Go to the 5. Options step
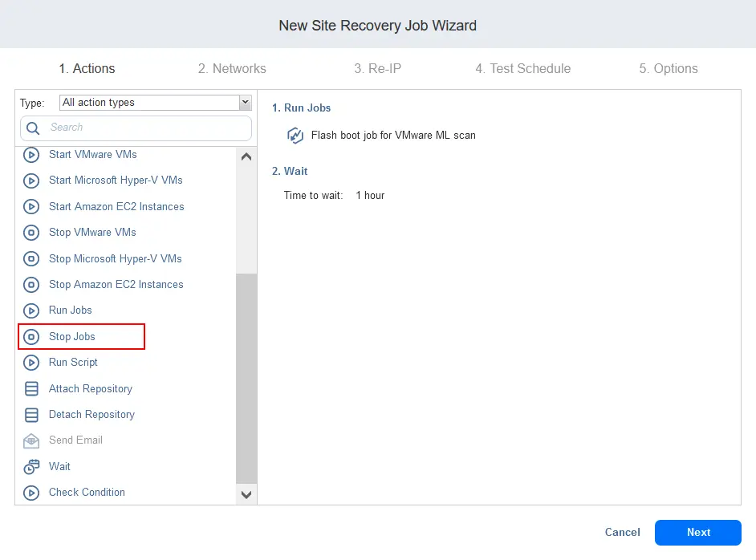 [669, 68]
